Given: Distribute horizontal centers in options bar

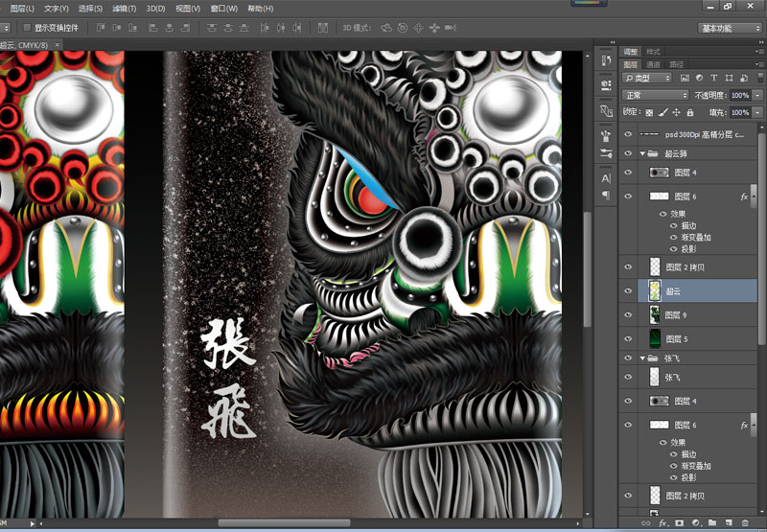Looking at the screenshot, I should pyautogui.click(x=281, y=28).
